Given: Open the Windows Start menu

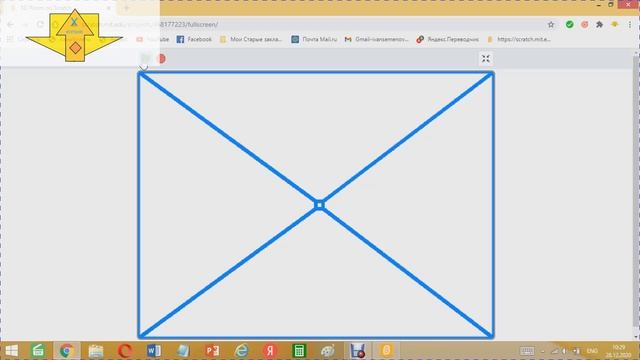Looking at the screenshot, I should pos(11,351).
